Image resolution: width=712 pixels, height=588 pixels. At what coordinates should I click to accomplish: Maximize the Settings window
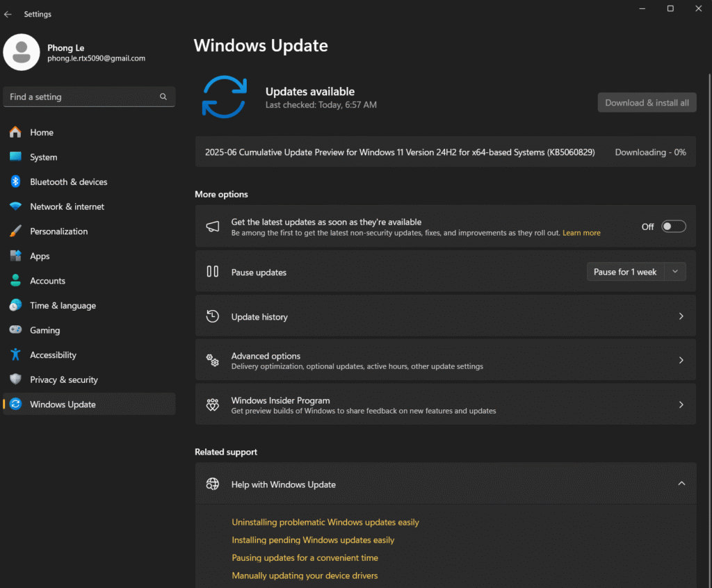tap(670, 8)
